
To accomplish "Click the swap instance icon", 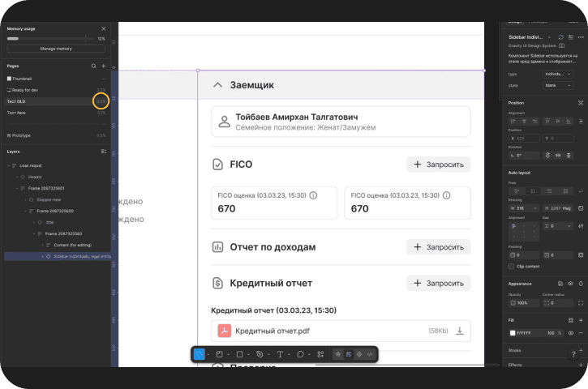I will pos(560,37).
